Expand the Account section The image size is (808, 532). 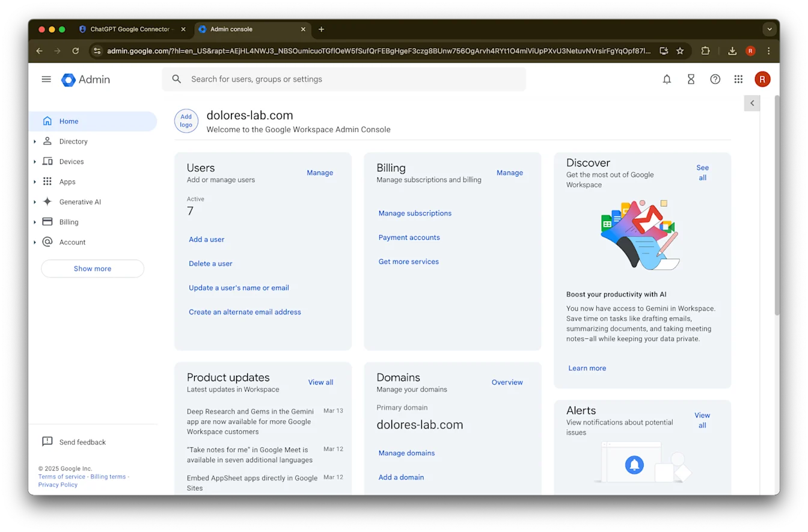pyautogui.click(x=35, y=242)
